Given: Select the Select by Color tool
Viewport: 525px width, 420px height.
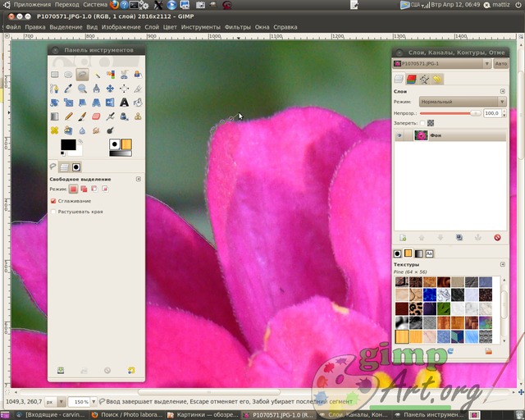Looking at the screenshot, I should (110, 75).
